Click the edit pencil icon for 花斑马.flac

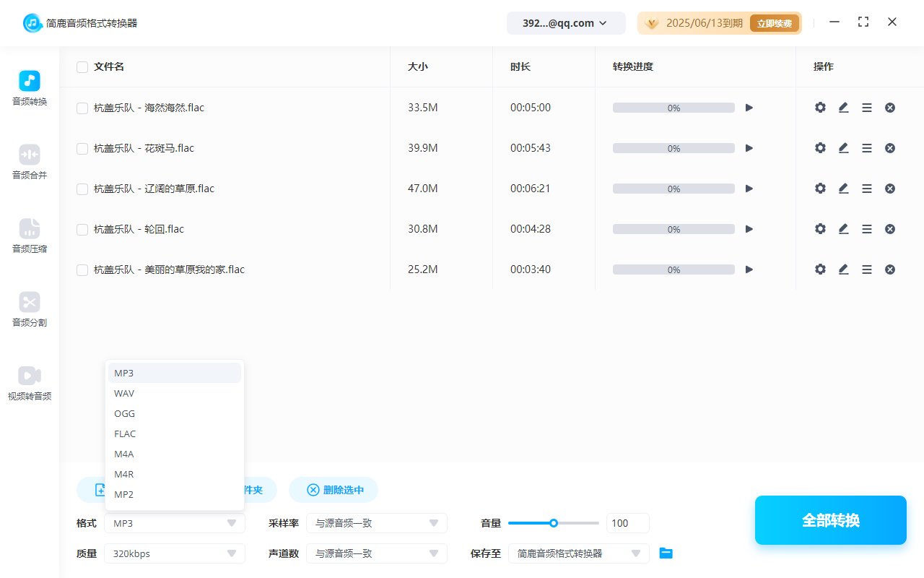coord(843,147)
